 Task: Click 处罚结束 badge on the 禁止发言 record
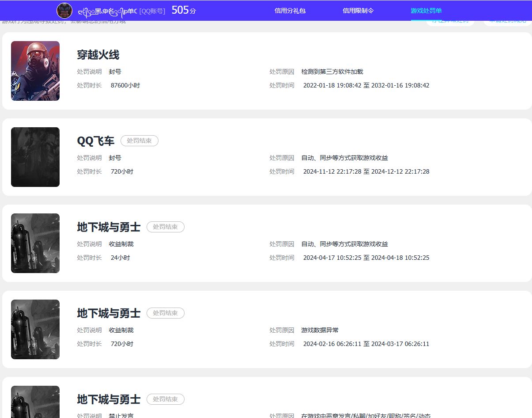165,399
